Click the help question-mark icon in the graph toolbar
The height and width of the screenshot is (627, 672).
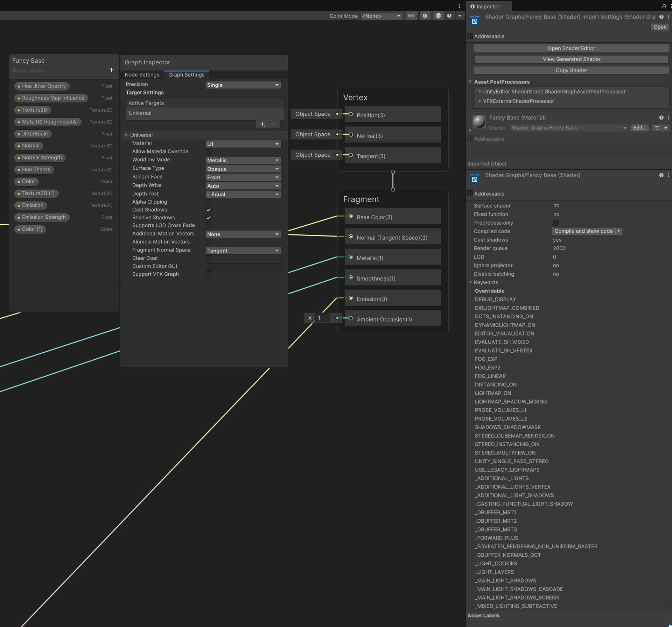pyautogui.click(x=449, y=16)
